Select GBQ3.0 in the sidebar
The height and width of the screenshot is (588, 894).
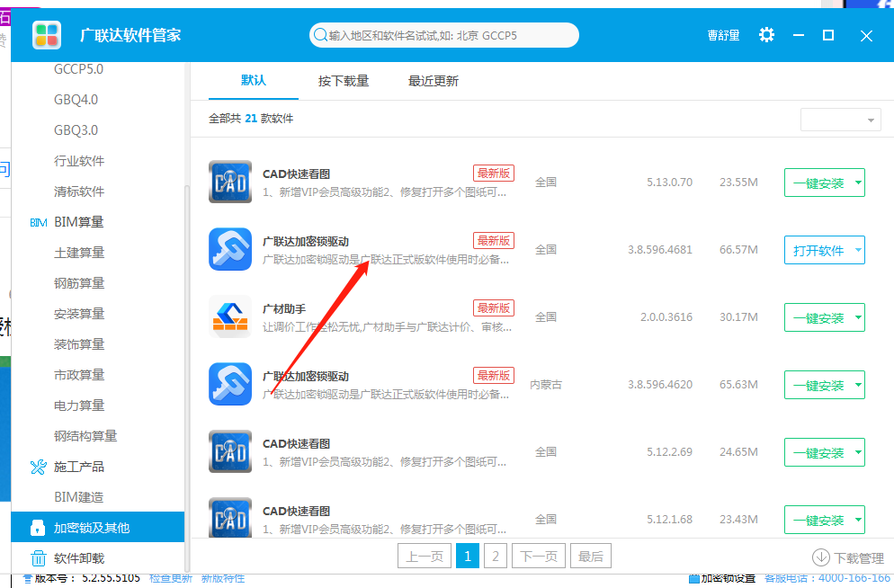pos(76,130)
